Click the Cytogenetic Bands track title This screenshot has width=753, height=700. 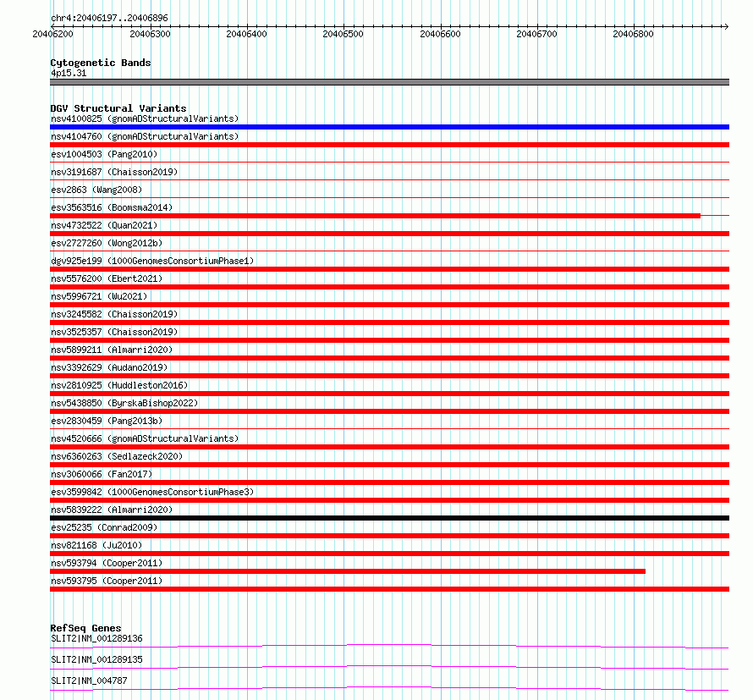[x=101, y=63]
